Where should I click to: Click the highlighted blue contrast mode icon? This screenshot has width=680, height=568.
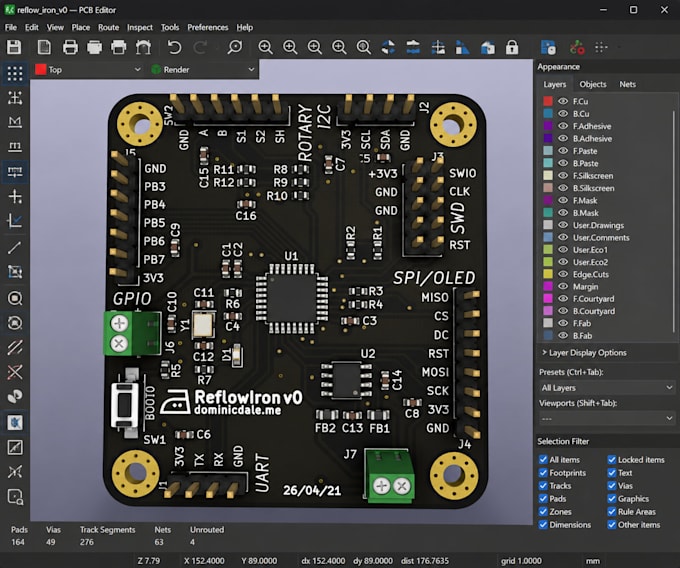pos(15,422)
